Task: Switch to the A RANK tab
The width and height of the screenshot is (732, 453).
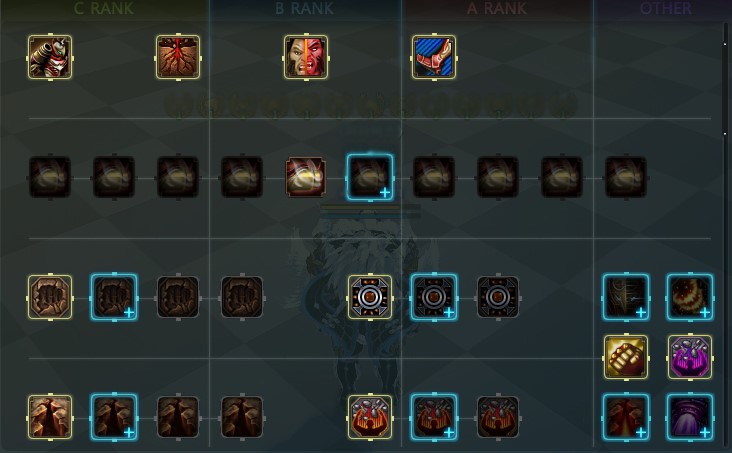Action: (x=497, y=8)
